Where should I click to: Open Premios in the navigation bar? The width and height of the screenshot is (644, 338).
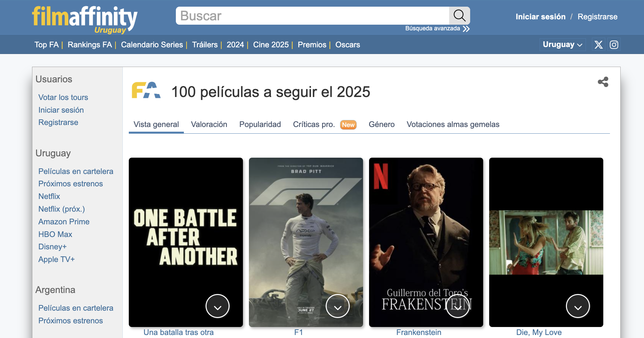312,45
